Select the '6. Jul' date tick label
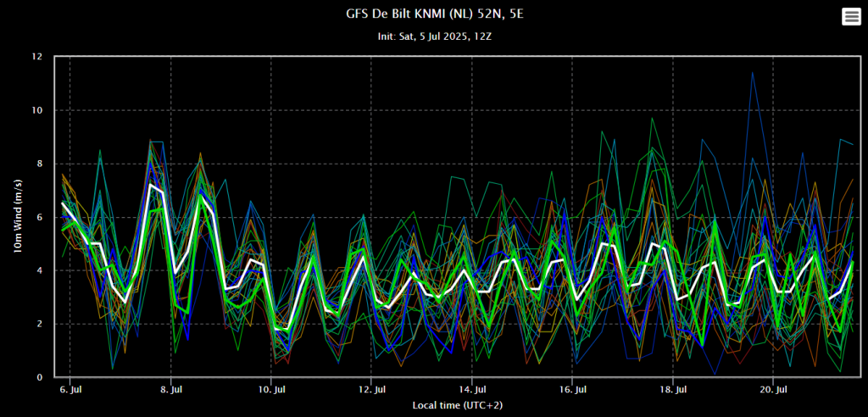868x417 pixels. (x=70, y=390)
